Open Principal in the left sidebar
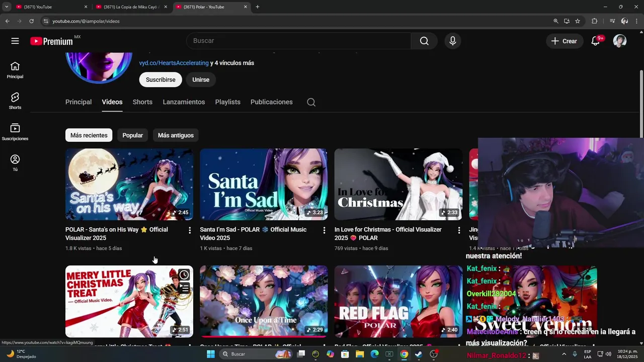This screenshot has width=644, height=362. 15,70
